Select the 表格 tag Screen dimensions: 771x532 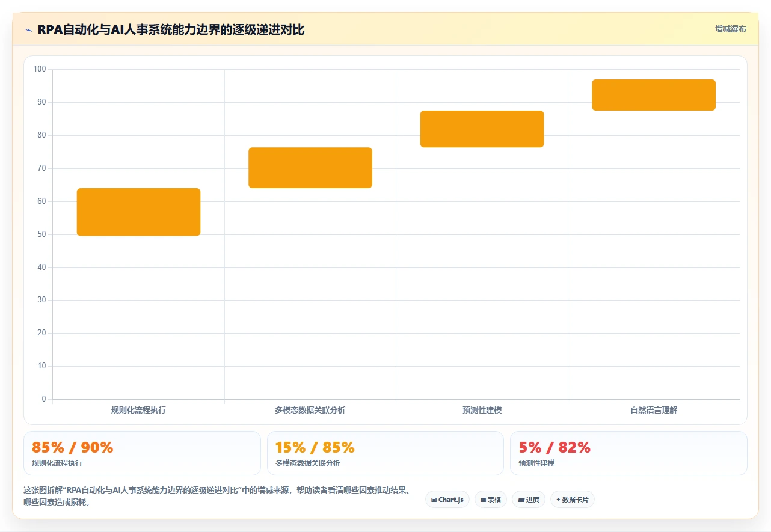coord(491,500)
